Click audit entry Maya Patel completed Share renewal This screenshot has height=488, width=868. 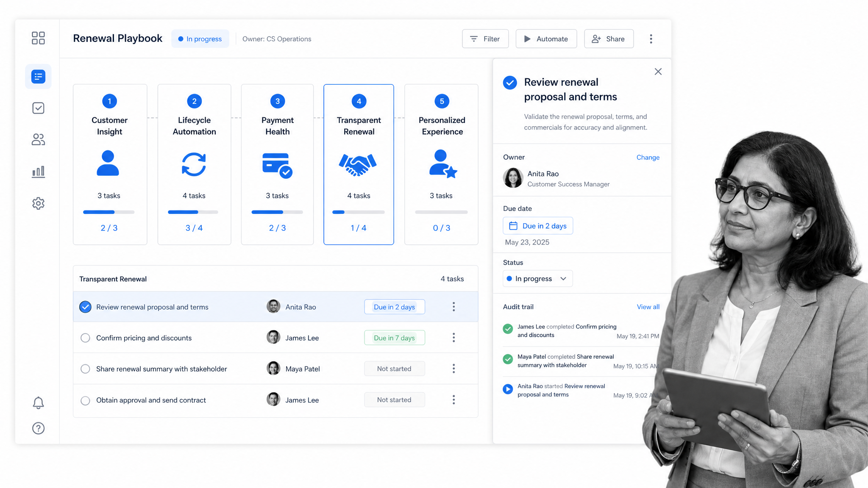pos(581,361)
